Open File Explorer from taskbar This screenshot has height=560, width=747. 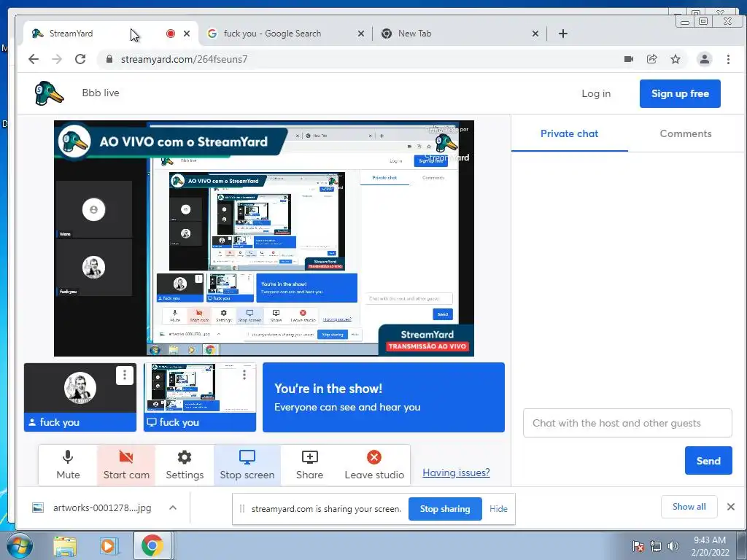pos(64,546)
